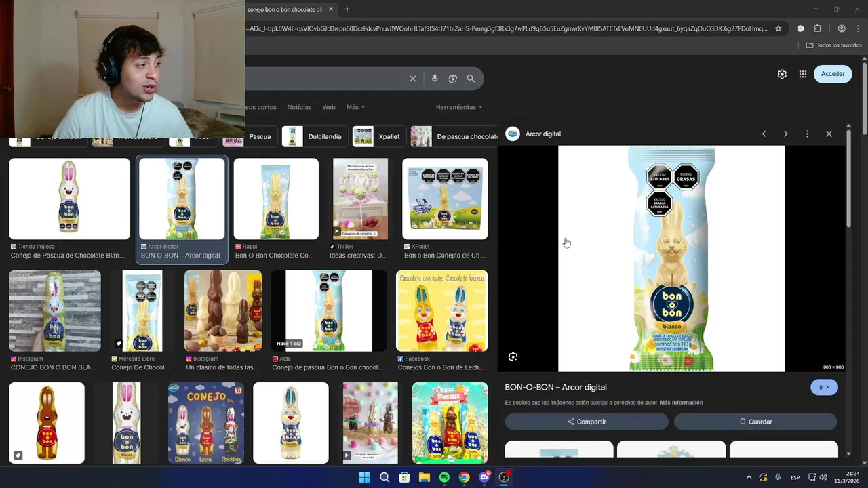Expand the Herramientas dropdown
This screenshot has width=868, height=488.
click(459, 107)
